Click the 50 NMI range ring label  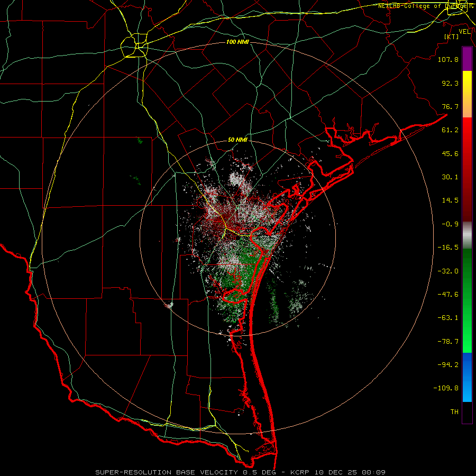point(237,140)
